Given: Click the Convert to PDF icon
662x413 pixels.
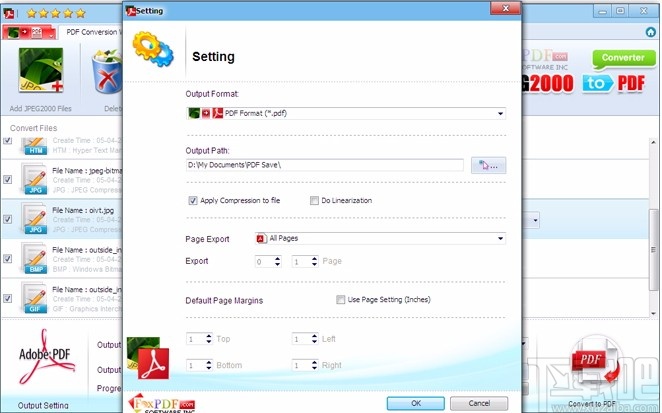Looking at the screenshot, I should coord(595,360).
